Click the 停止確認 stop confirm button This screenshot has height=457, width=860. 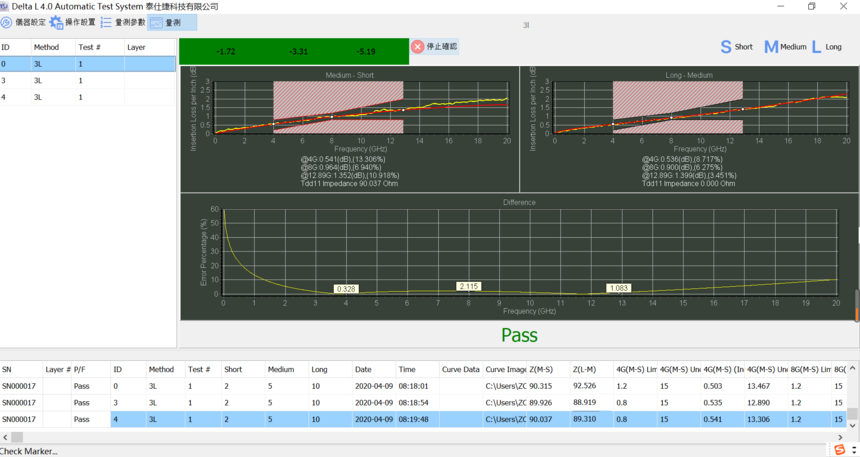click(x=434, y=47)
